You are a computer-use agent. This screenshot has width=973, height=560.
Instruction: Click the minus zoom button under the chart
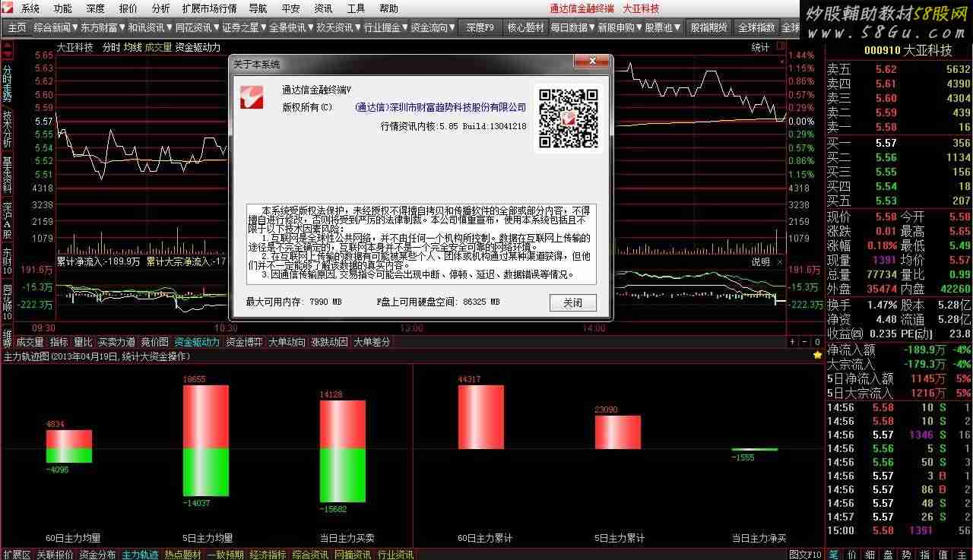point(804,342)
